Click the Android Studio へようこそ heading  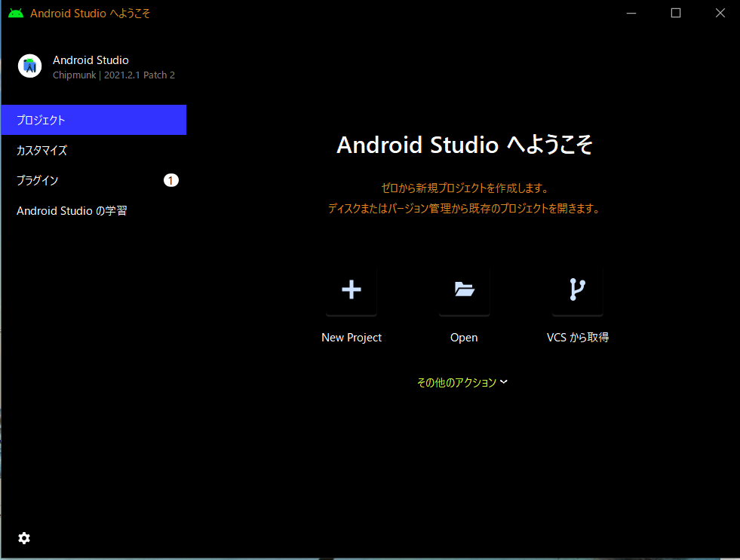tap(464, 145)
